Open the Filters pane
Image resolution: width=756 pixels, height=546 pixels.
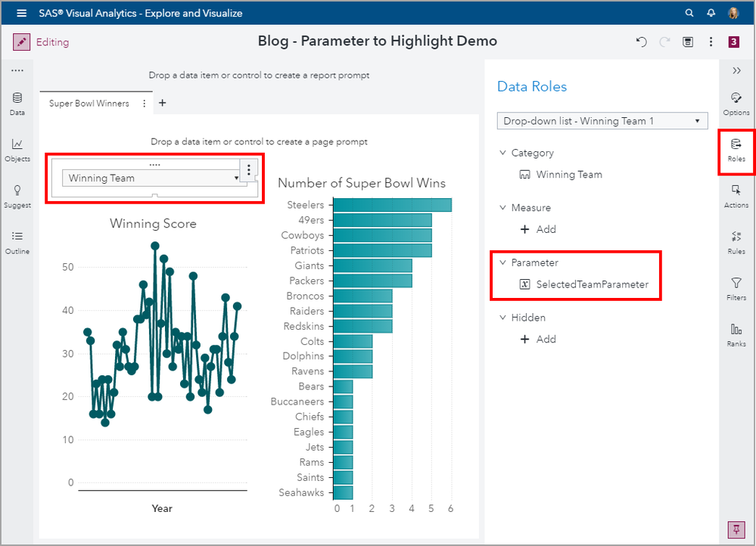click(736, 289)
